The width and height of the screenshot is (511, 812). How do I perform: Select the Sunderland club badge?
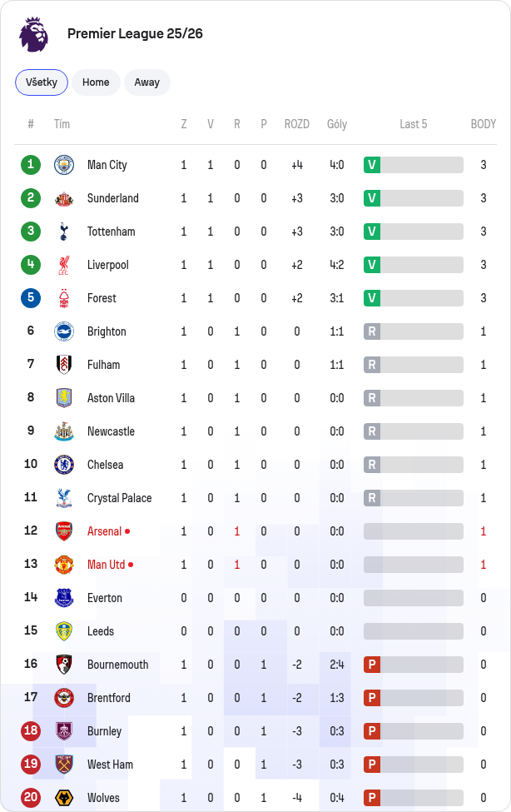pos(64,198)
